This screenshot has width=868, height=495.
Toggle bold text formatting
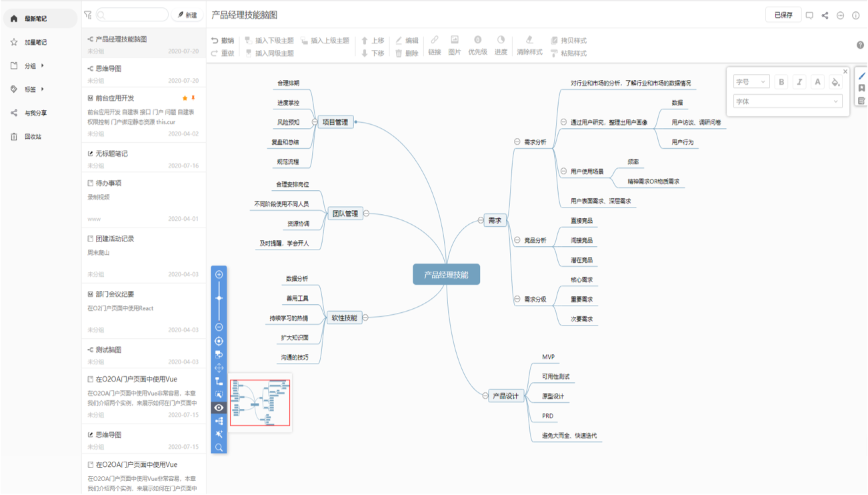782,82
